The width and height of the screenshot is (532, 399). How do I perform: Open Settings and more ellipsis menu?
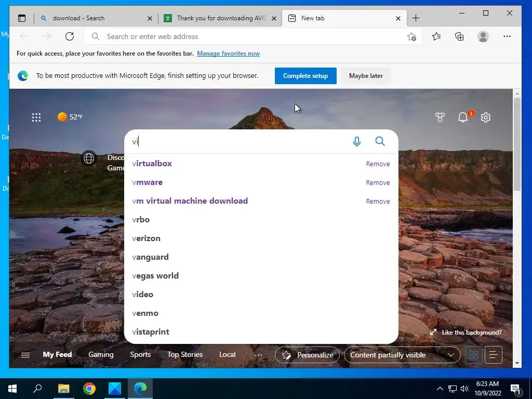[507, 36]
